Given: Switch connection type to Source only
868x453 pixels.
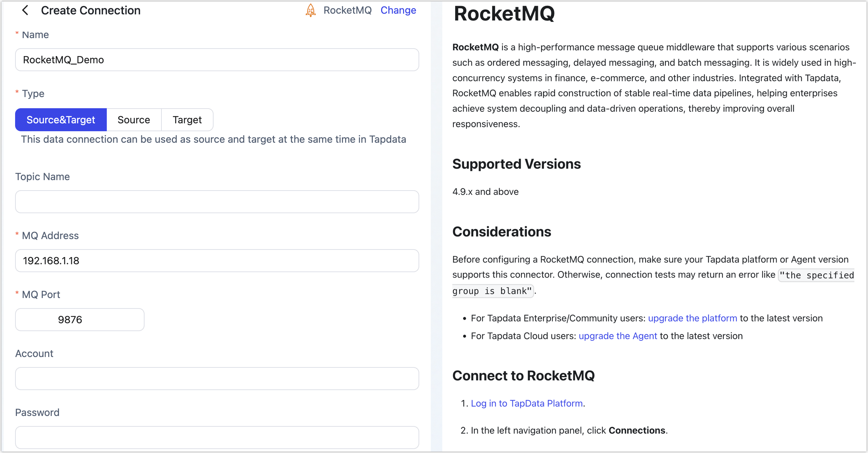Looking at the screenshot, I should coord(133,119).
